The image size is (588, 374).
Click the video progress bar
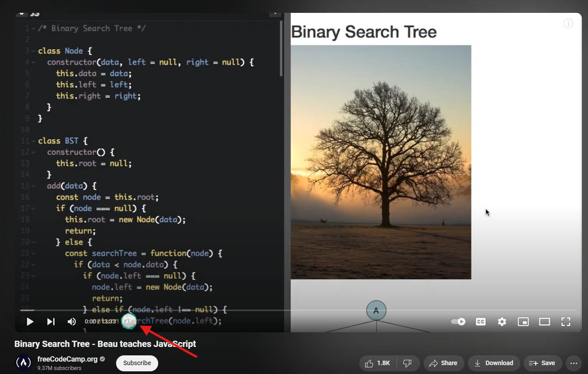(x=298, y=310)
